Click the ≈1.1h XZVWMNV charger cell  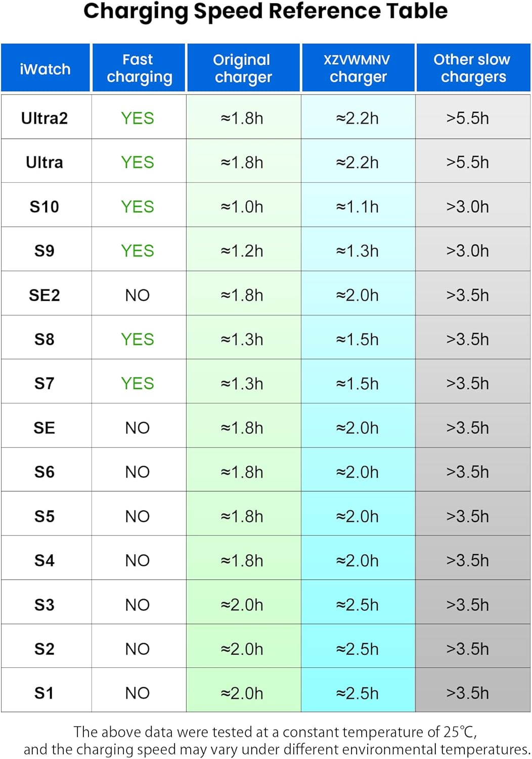(x=358, y=207)
